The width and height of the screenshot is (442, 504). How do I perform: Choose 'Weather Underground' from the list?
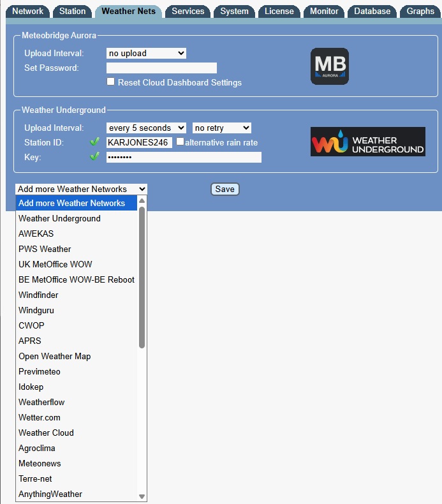(77, 219)
